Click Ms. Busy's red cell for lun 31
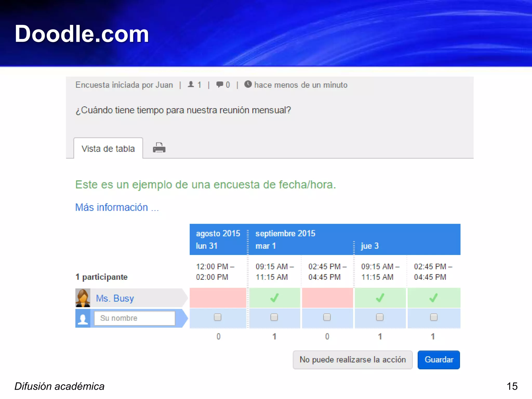532x399 pixels. (x=218, y=298)
